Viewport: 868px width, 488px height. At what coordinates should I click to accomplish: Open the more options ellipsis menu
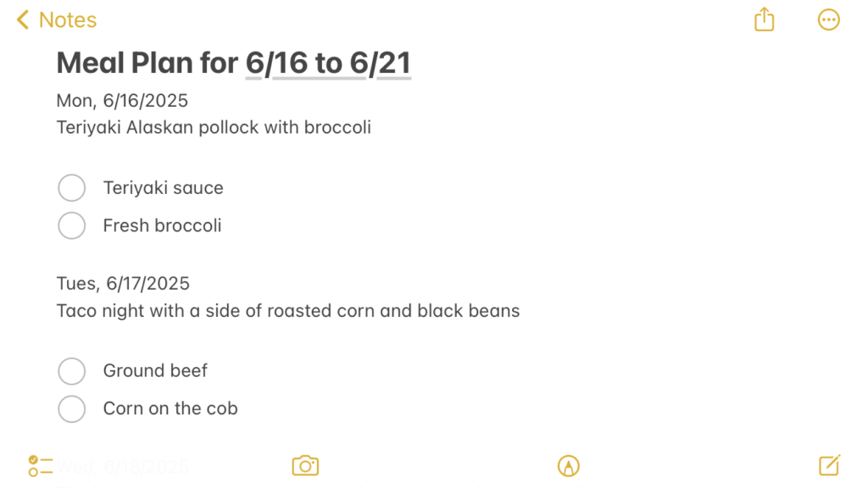(x=828, y=19)
